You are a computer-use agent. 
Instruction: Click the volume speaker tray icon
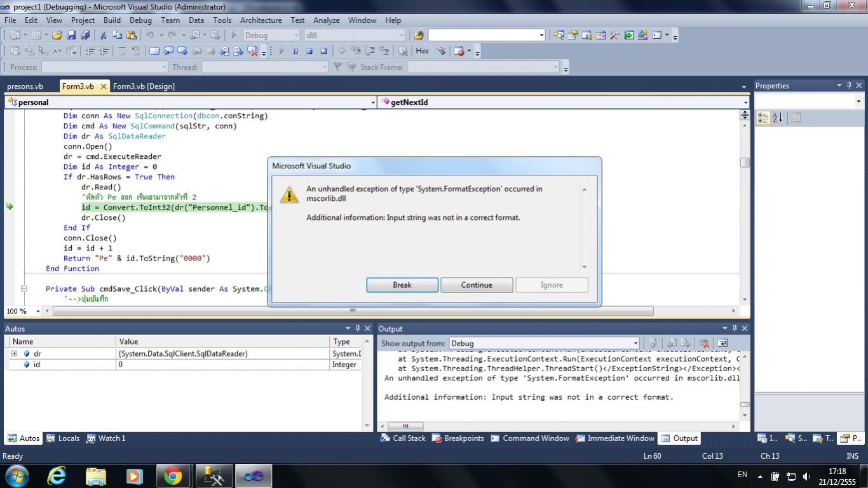[807, 476]
